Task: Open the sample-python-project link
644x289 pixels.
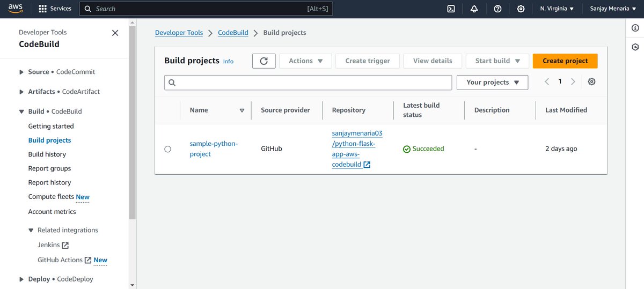Action: click(x=214, y=149)
